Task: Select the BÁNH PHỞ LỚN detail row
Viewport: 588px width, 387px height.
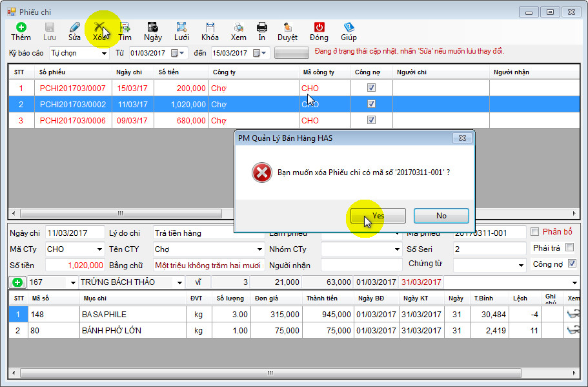Action: [294, 330]
